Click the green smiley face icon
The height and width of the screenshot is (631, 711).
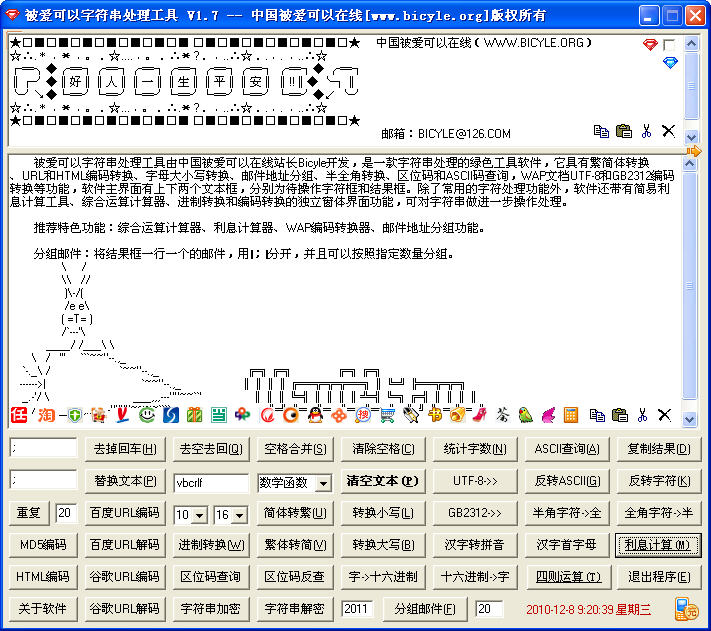[146, 415]
